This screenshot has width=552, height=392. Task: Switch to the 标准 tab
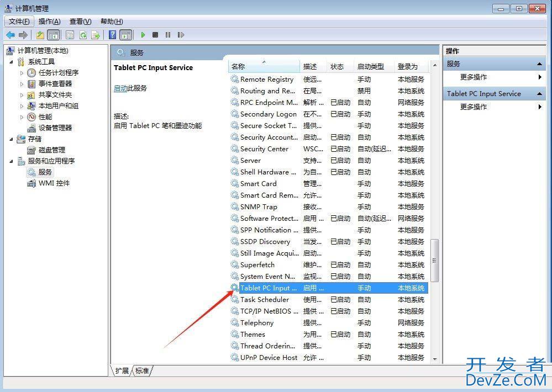point(142,370)
